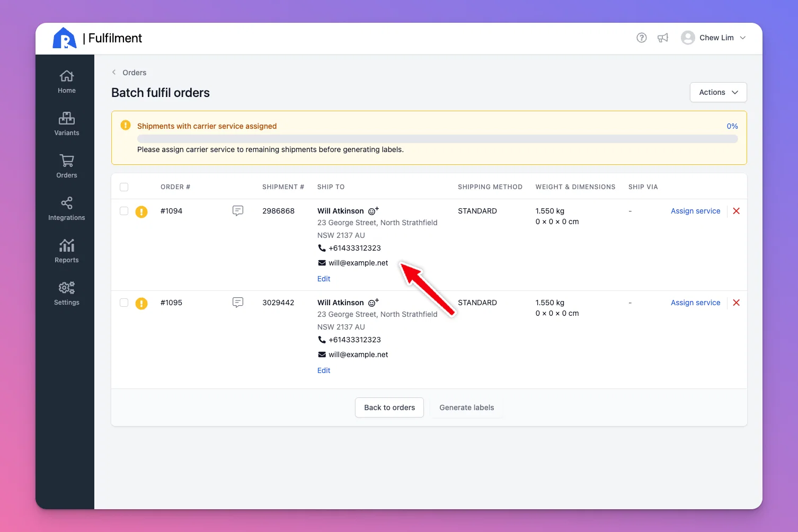Image resolution: width=798 pixels, height=532 pixels.
Task: Click the customer icon beside shipment 2986868's name
Action: [374, 211]
